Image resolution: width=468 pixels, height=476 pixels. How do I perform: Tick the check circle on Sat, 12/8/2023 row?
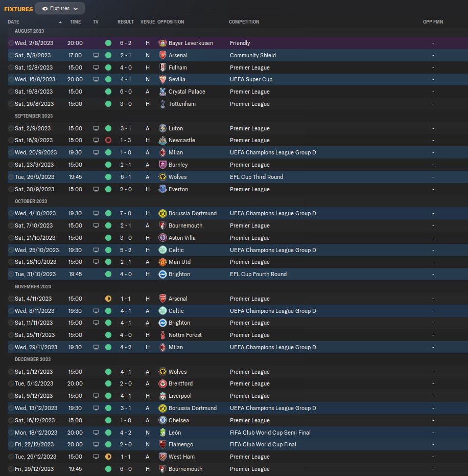(11, 67)
